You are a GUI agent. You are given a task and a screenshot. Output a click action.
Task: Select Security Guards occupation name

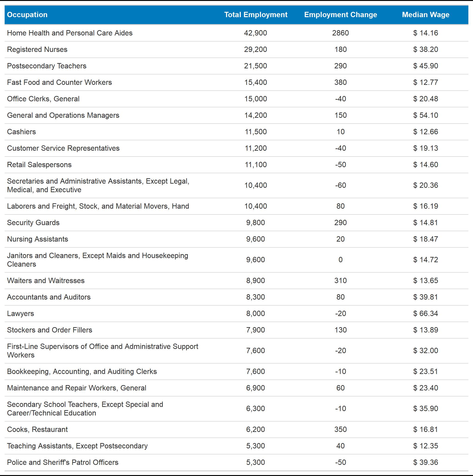click(x=33, y=223)
